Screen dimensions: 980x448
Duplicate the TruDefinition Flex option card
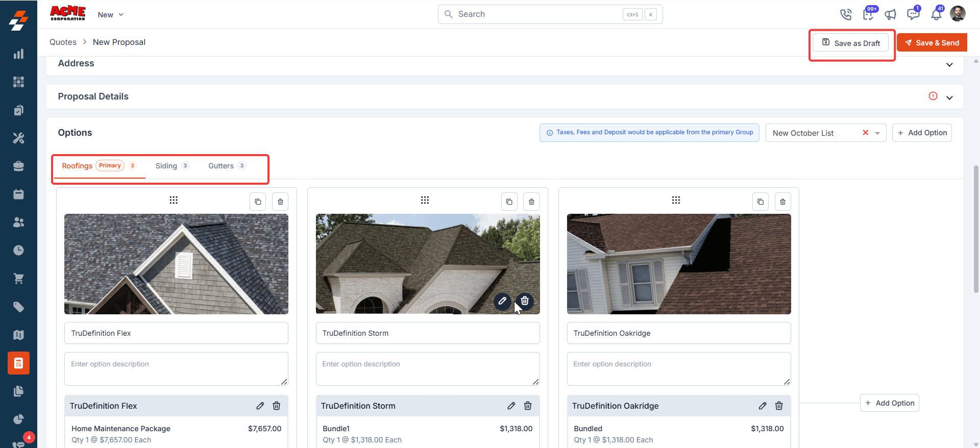[x=258, y=202]
